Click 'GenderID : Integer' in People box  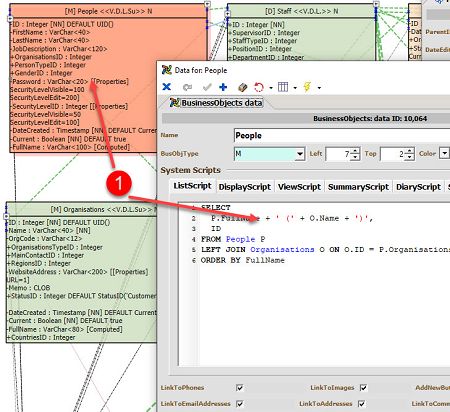(x=42, y=73)
